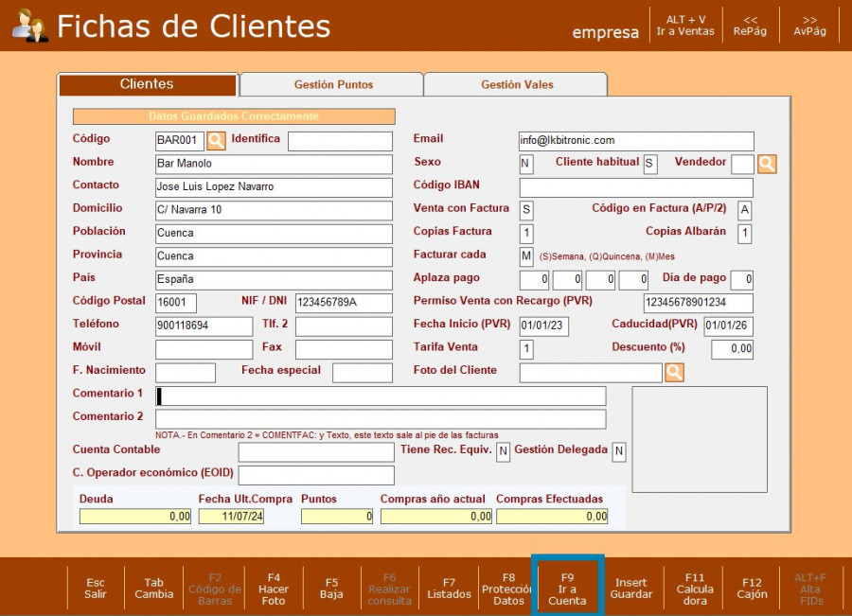Viewport: 852px width, 616px height.
Task: Go to Ventas with the ALT+V button
Action: [685, 26]
